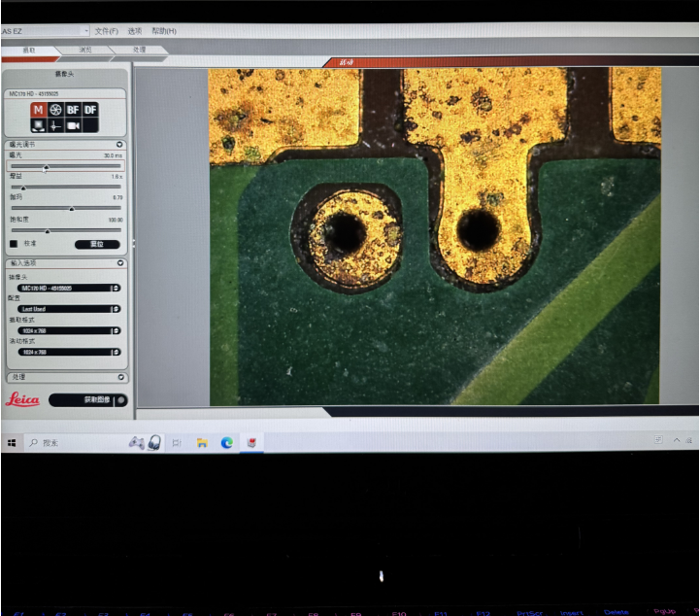Click the illumination icon below M

click(x=40, y=125)
